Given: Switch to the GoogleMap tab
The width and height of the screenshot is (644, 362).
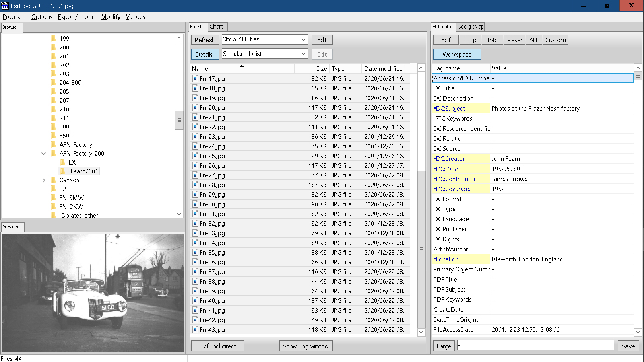Looking at the screenshot, I should [470, 27].
